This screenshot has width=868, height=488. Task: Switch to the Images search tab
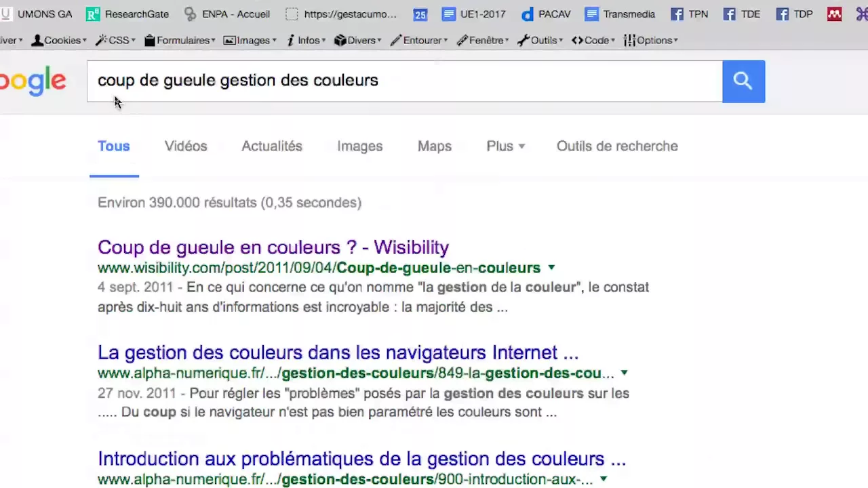[360, 146]
